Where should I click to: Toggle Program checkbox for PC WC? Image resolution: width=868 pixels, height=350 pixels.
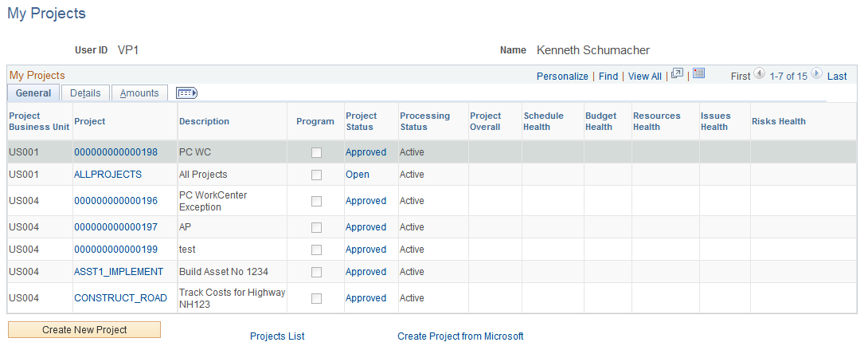click(x=316, y=152)
